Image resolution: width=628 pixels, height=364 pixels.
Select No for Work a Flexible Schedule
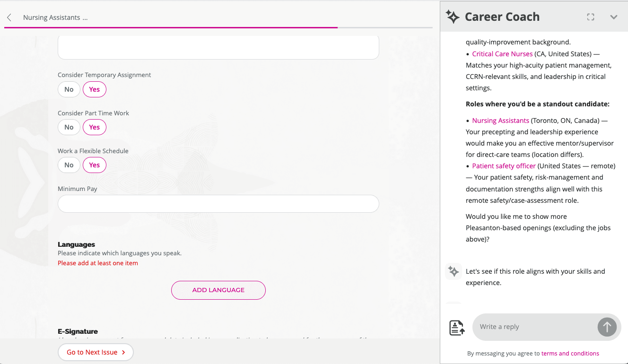[69, 165]
